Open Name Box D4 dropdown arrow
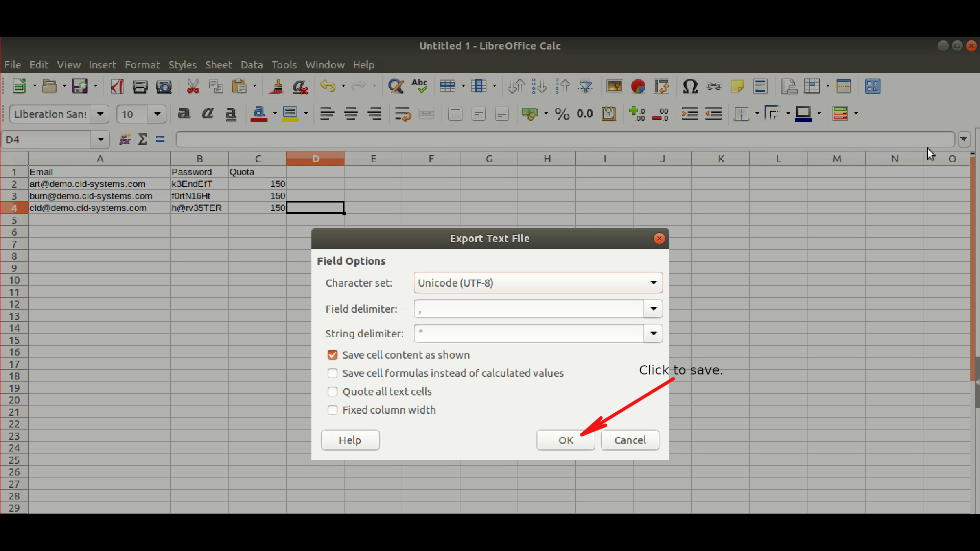This screenshot has height=551, width=980. [x=101, y=139]
